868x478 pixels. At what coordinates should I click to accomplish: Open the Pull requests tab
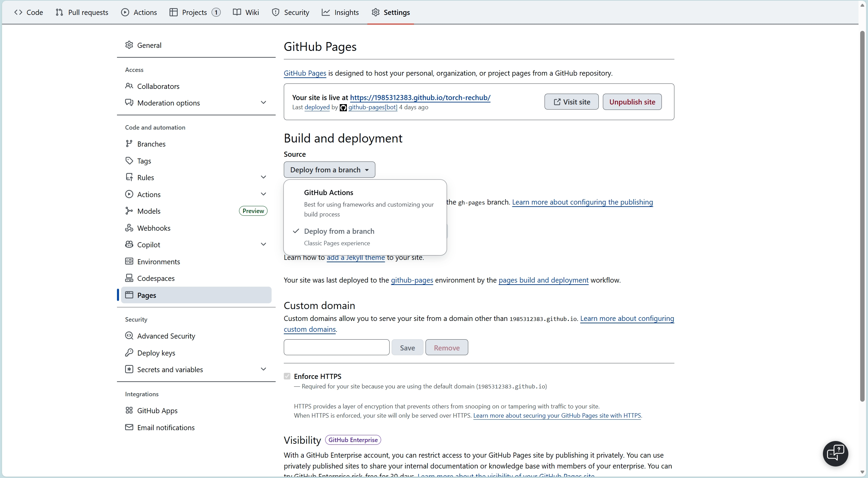click(82, 13)
